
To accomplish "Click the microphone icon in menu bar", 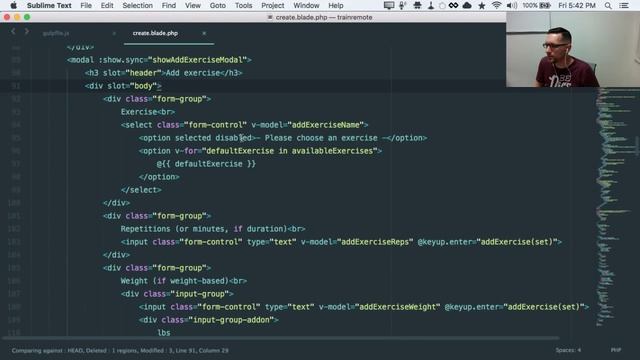I will [402, 5].
